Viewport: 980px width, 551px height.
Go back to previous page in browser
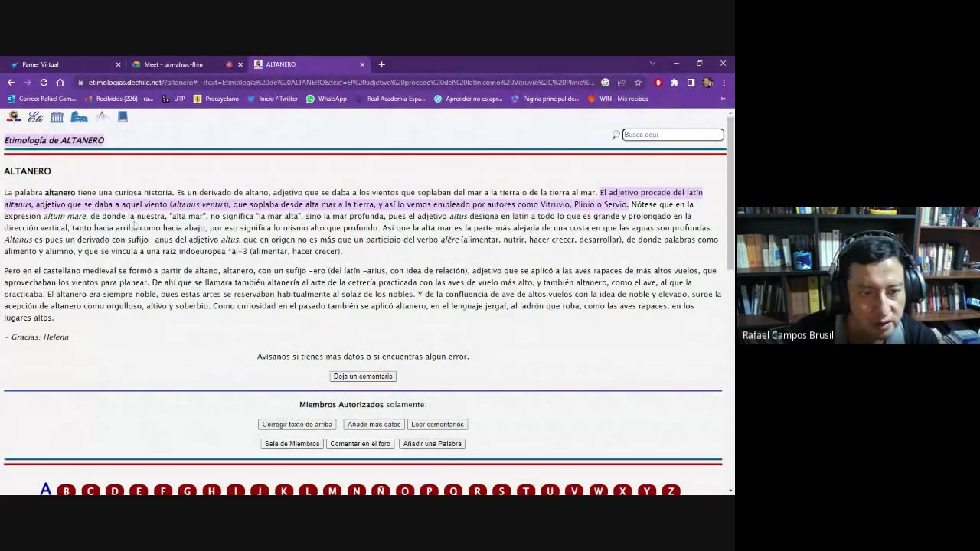point(11,83)
